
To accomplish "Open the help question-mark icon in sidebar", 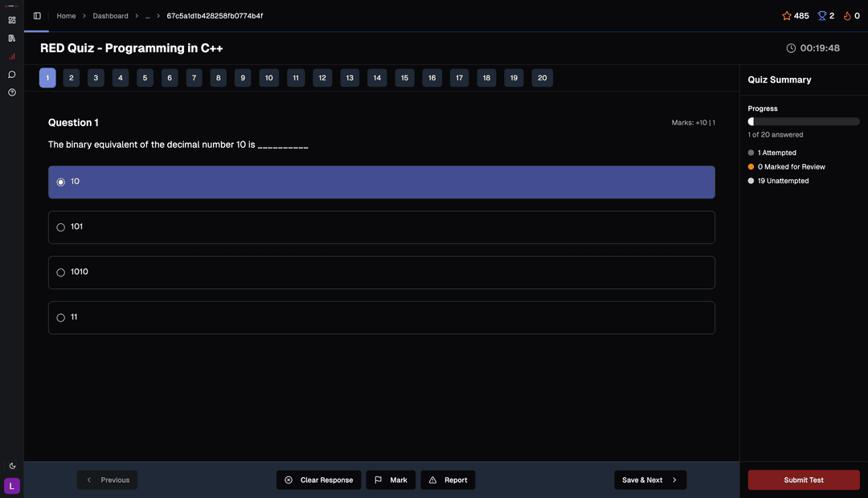I will [x=11, y=92].
